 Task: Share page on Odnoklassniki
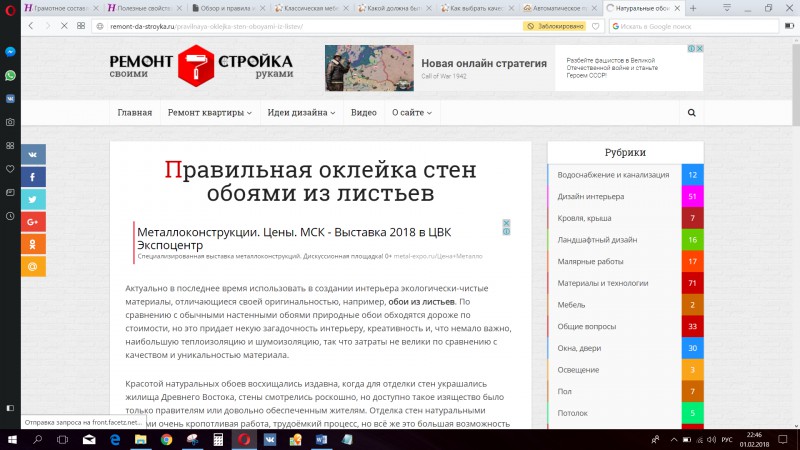(33, 244)
